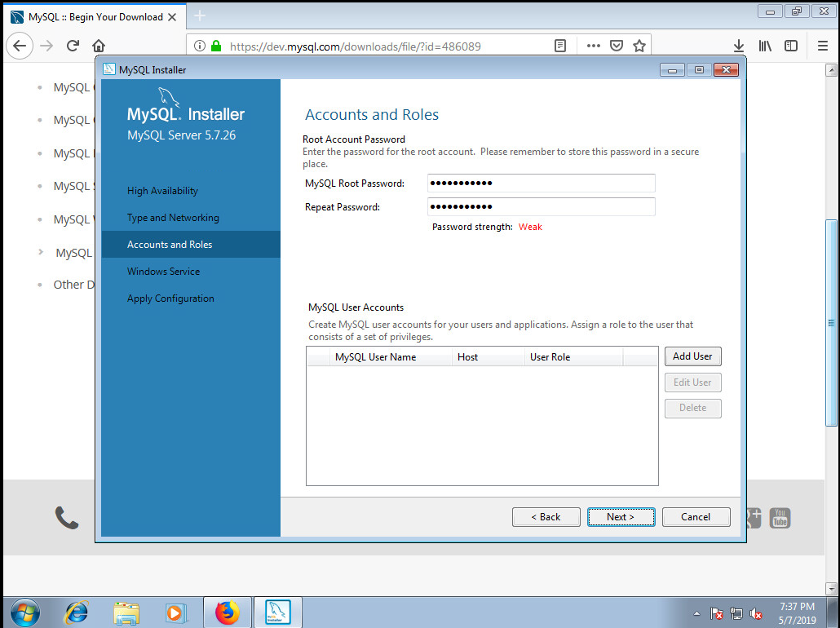Bookmark this page with star icon
The image size is (840, 628).
tap(639, 46)
